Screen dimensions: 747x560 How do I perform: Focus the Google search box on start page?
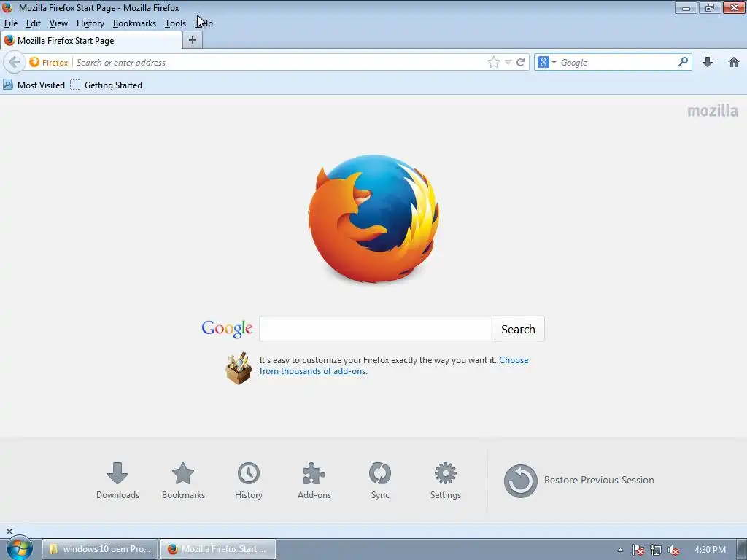tap(376, 329)
